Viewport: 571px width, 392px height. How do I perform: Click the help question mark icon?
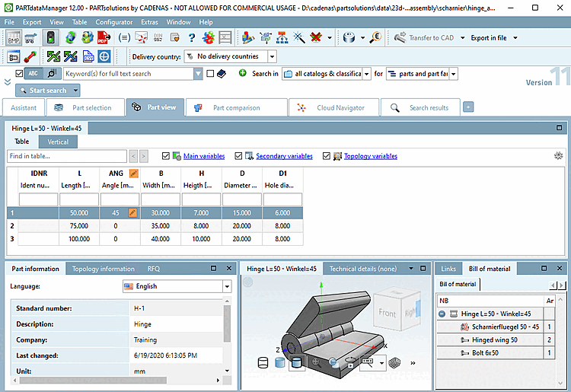coord(192,37)
